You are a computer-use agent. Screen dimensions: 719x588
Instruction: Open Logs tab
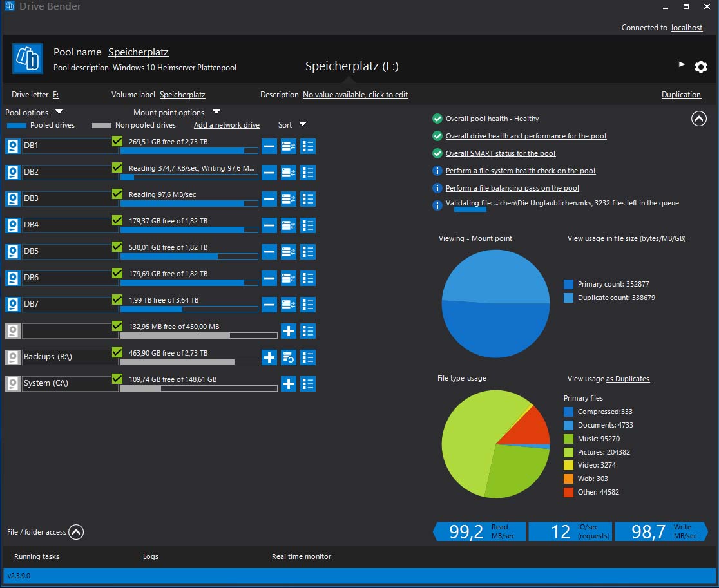pos(150,556)
